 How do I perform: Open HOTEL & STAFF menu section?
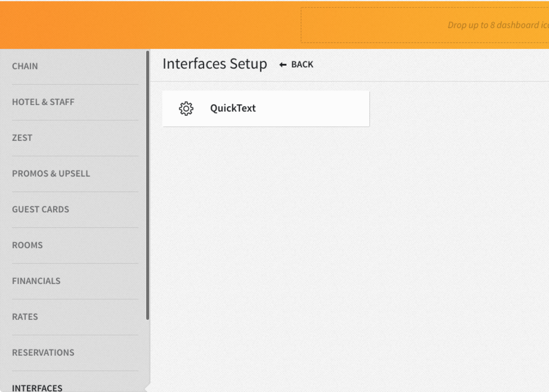[x=43, y=102]
